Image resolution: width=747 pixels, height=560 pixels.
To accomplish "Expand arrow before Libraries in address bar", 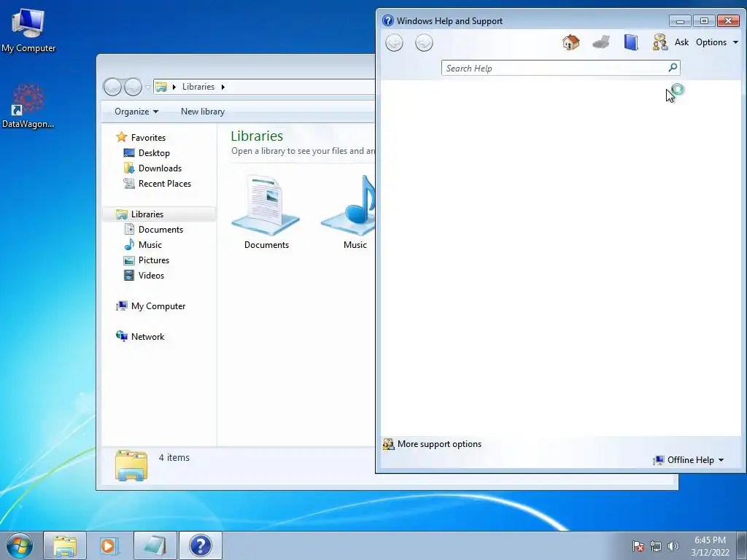I will tap(174, 87).
